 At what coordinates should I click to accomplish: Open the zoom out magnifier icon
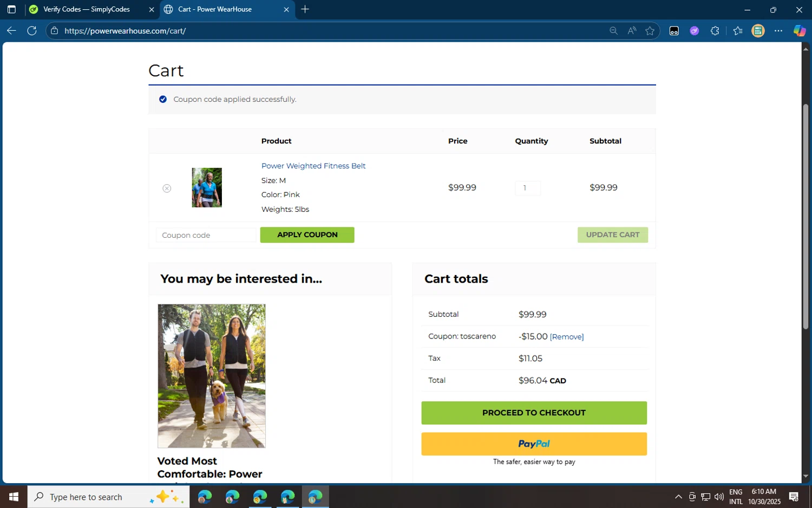point(613,31)
